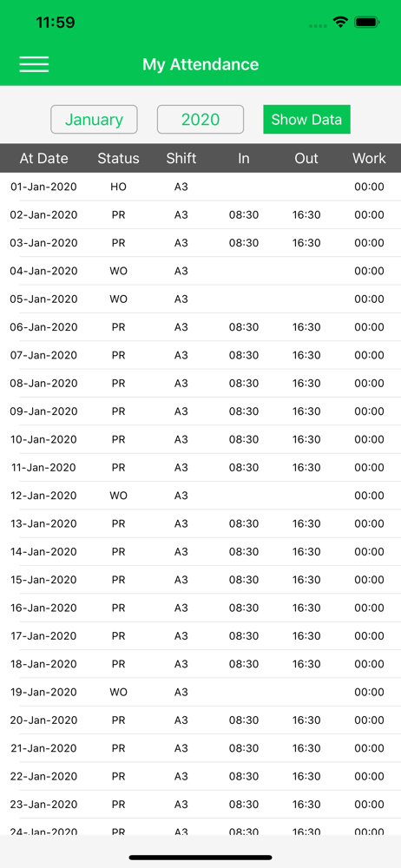Select the Work column header
The image size is (401, 868).
(x=369, y=158)
